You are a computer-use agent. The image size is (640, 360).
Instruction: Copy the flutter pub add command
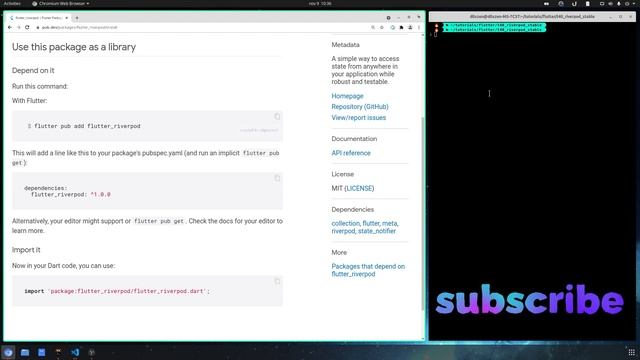pos(277,117)
